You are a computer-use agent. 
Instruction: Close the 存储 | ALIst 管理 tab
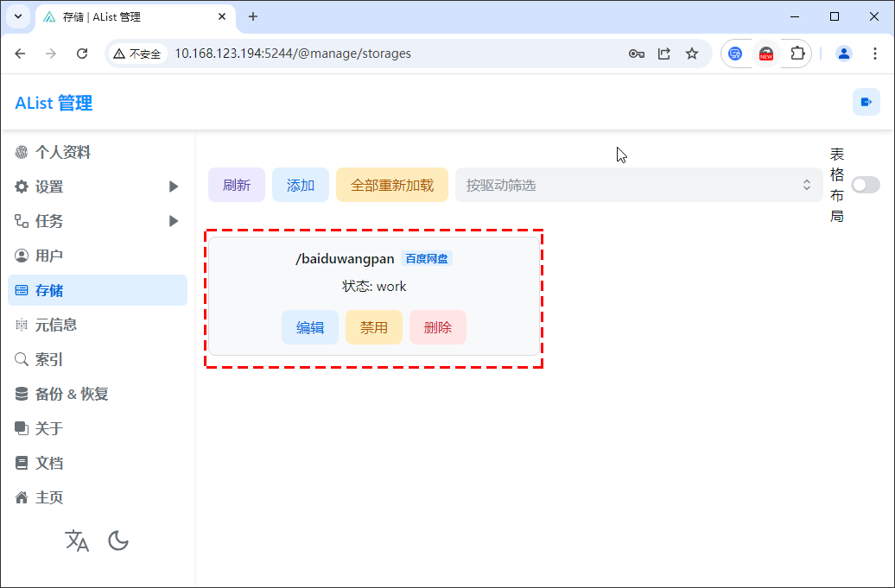pyautogui.click(x=222, y=16)
